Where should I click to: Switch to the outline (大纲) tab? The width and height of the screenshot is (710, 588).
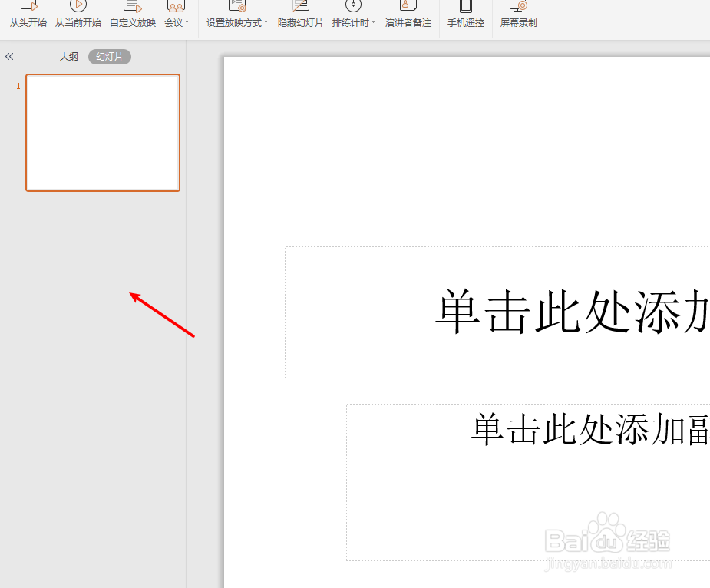69,57
